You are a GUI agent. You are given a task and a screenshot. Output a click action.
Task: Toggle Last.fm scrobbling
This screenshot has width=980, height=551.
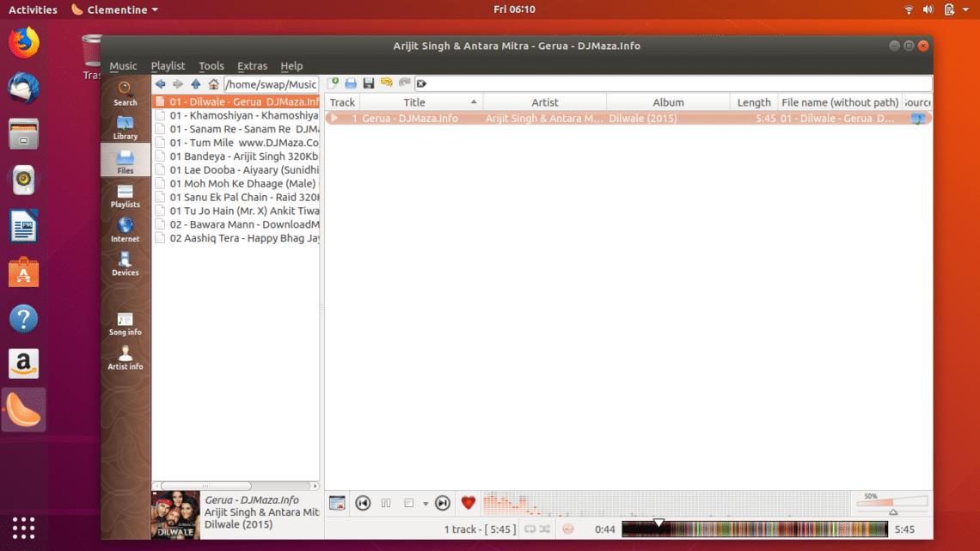click(568, 530)
